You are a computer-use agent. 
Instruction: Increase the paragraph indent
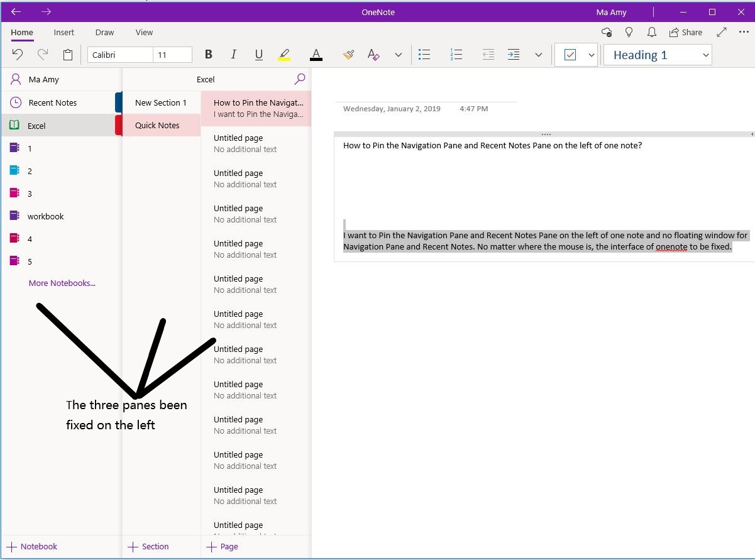coord(514,55)
